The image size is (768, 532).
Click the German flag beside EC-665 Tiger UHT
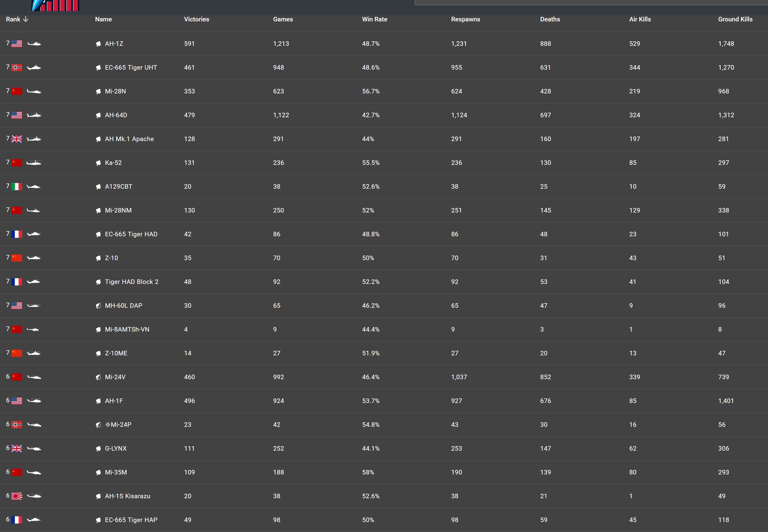[17, 68]
